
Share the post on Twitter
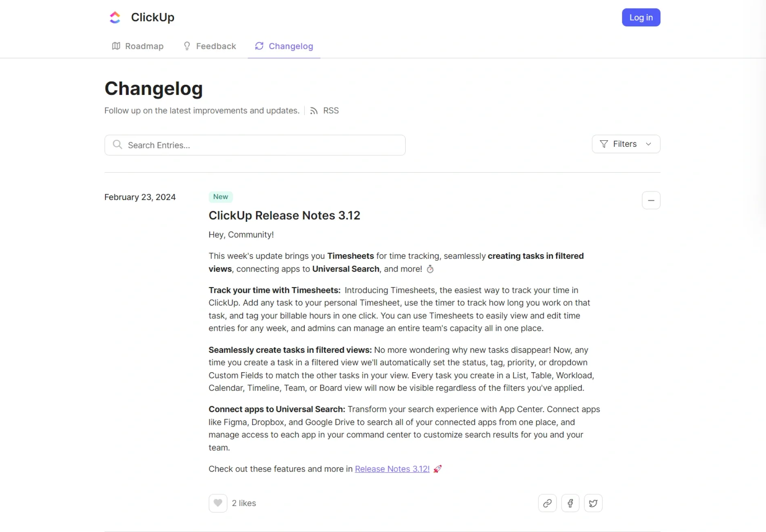point(593,503)
